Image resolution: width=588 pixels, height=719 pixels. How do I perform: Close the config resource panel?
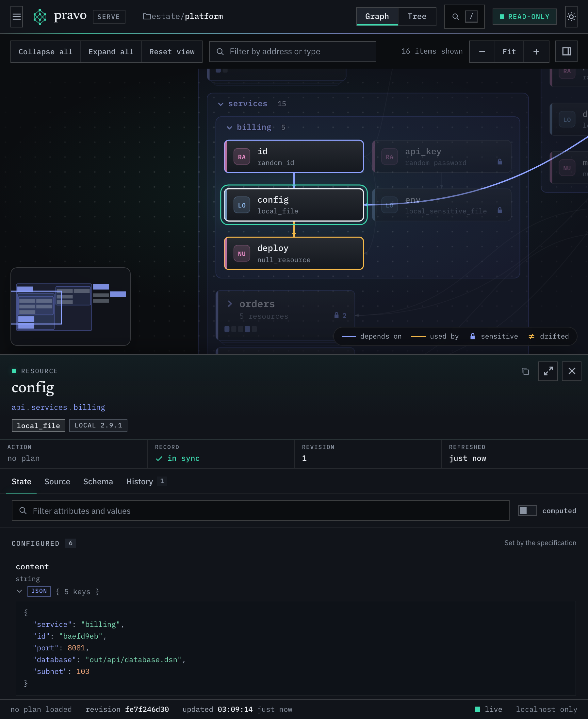click(572, 371)
